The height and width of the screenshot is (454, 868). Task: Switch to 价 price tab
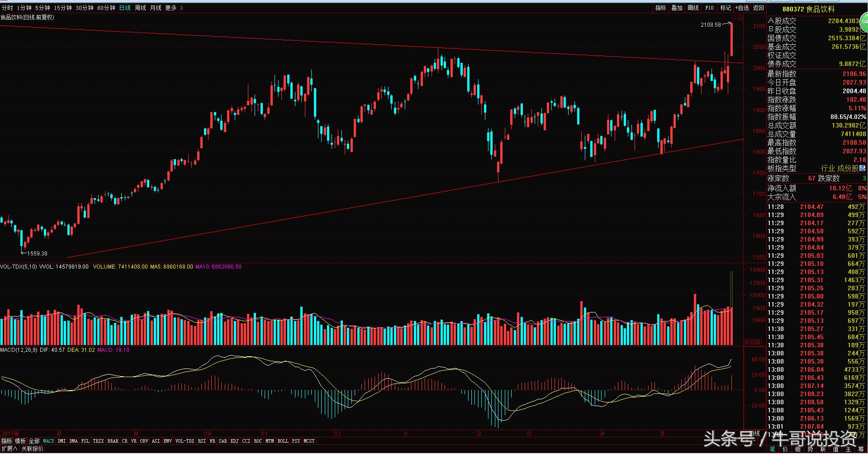coord(785,449)
